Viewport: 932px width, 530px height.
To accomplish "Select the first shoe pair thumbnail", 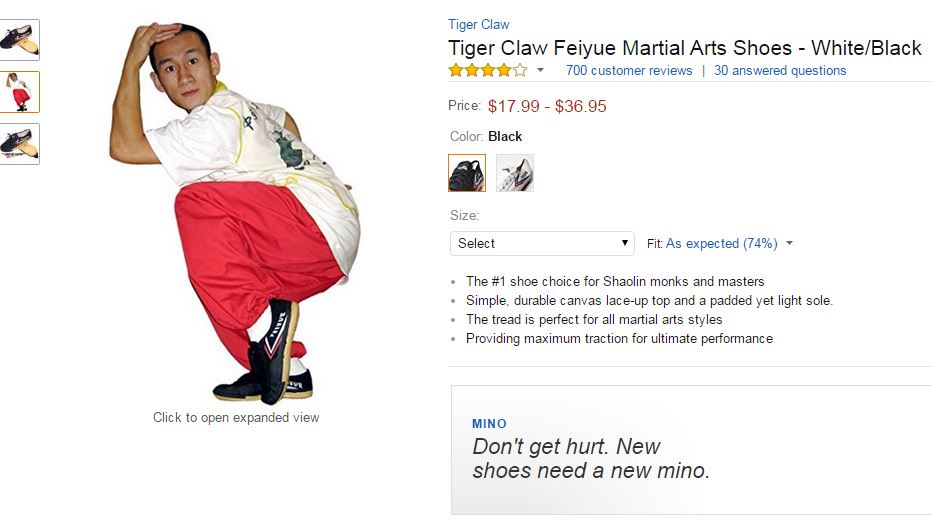I will 20,40.
